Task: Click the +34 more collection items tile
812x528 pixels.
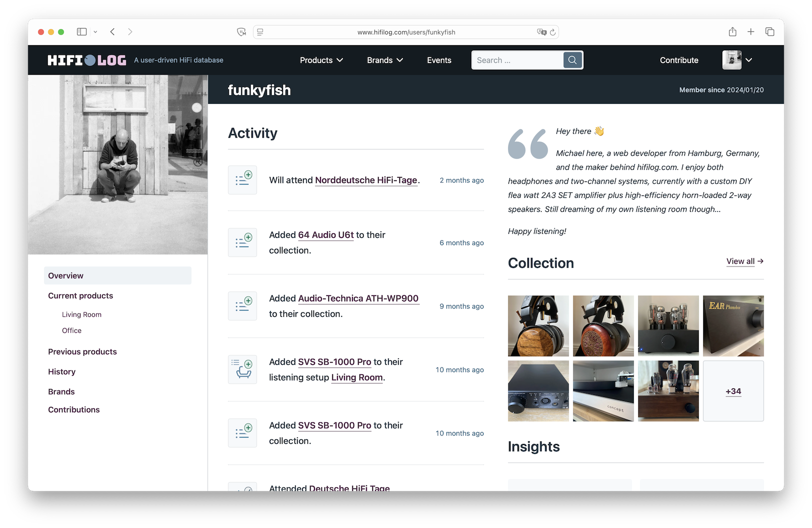Action: point(733,391)
